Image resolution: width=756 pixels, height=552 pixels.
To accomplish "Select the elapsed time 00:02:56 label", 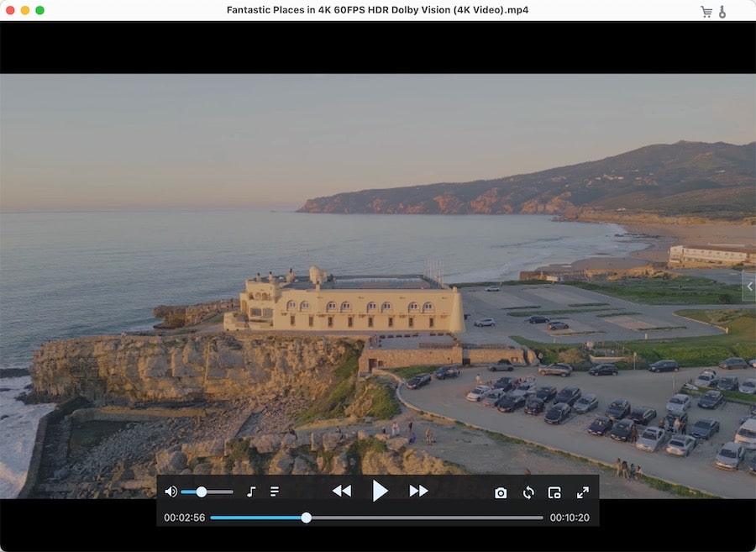I will click(x=184, y=518).
